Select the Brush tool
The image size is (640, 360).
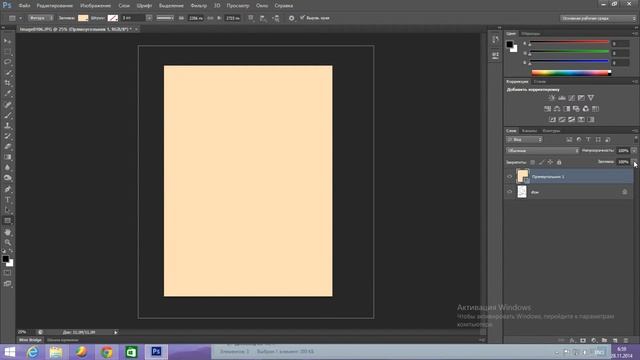pyautogui.click(x=7, y=116)
